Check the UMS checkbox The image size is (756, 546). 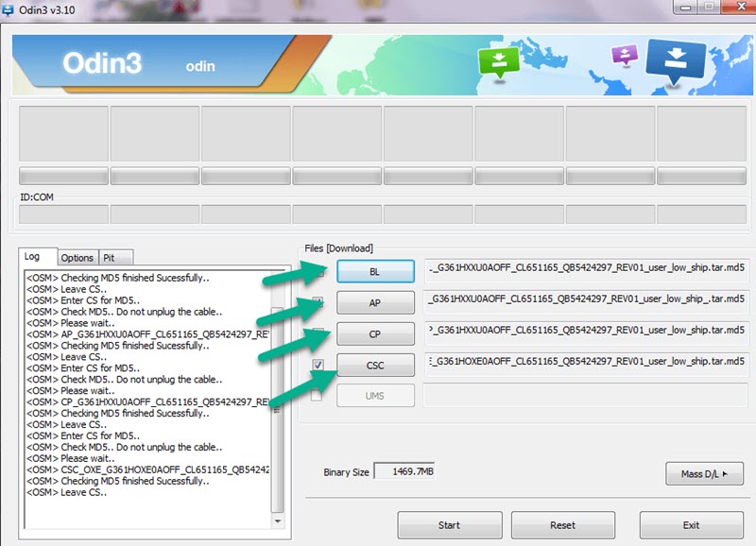pos(318,396)
